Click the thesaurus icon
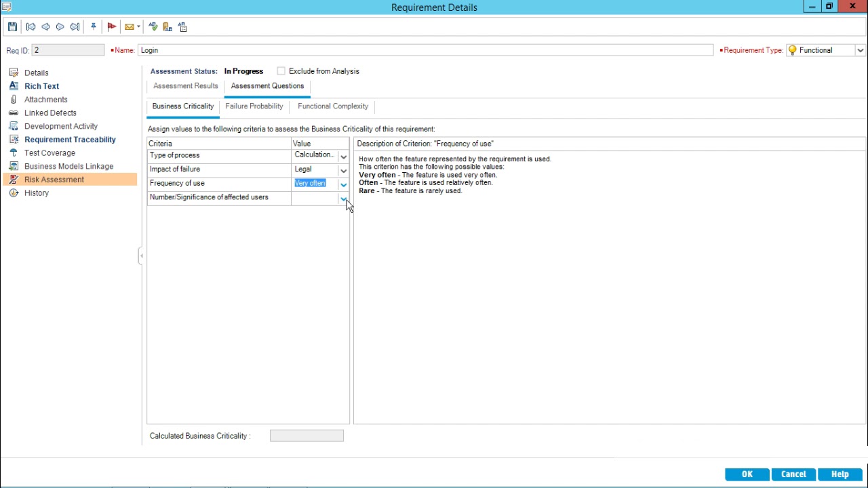This screenshot has width=868, height=488. click(x=167, y=27)
